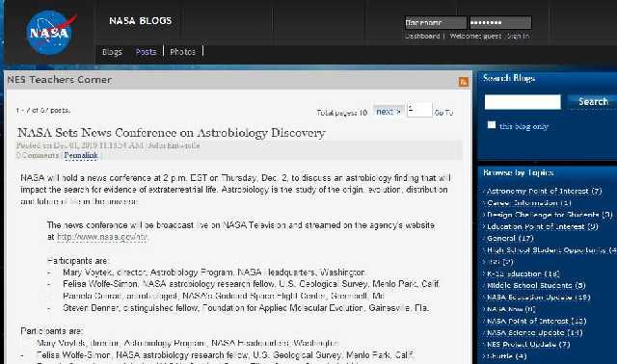
Task: Click the page number Go To field
Action: coord(419,110)
